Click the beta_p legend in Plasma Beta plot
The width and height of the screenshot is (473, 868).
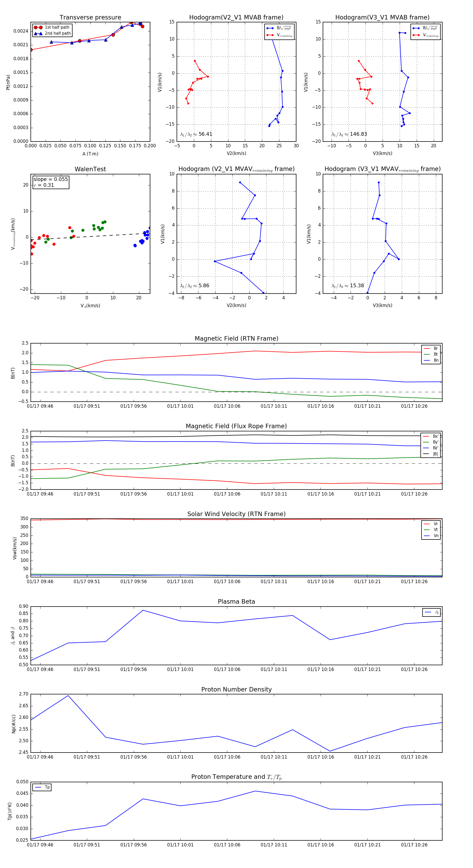[x=431, y=612]
